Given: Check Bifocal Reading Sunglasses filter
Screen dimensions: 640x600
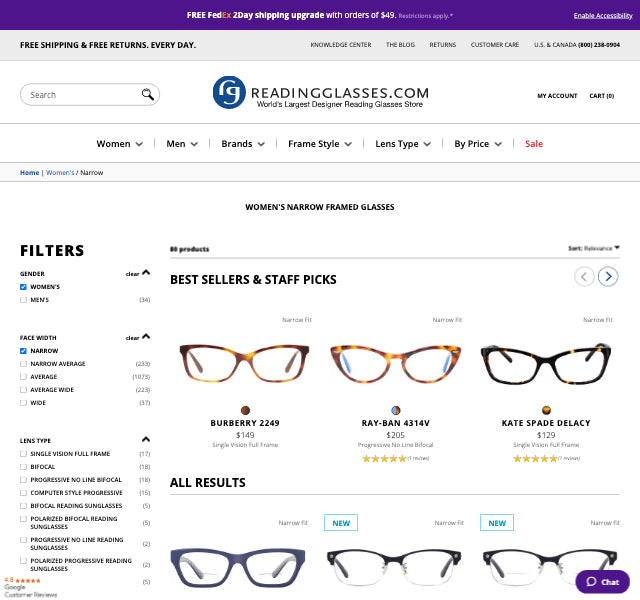Looking at the screenshot, I should [x=23, y=506].
